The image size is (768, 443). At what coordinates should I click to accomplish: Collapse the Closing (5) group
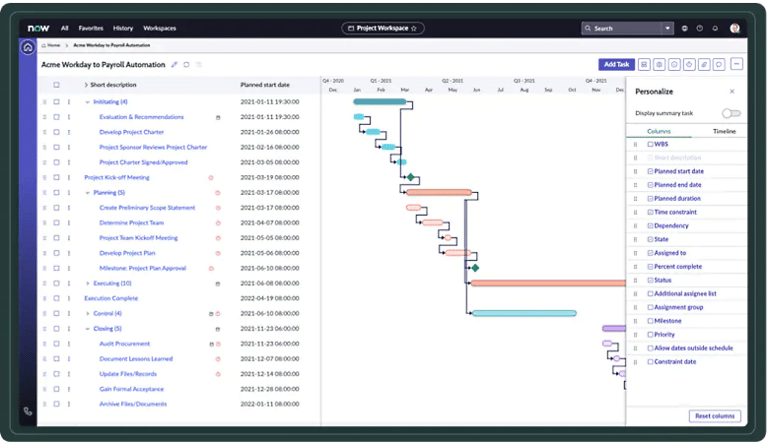pyautogui.click(x=88, y=329)
